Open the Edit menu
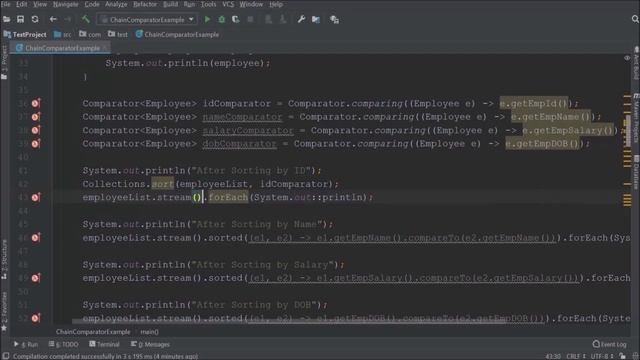This screenshot has width=640, height=360. tap(21, 4)
